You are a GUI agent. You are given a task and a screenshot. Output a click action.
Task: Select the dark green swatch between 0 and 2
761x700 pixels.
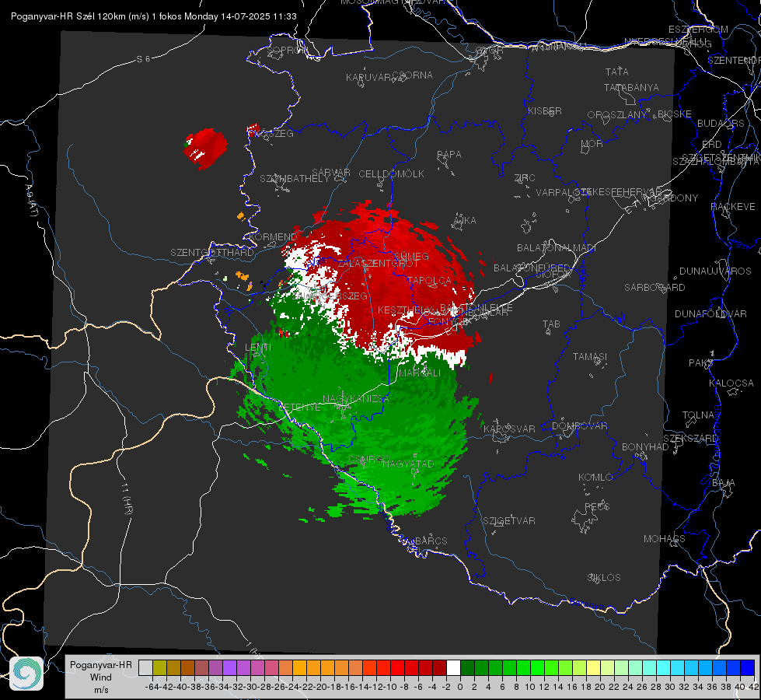(x=467, y=667)
